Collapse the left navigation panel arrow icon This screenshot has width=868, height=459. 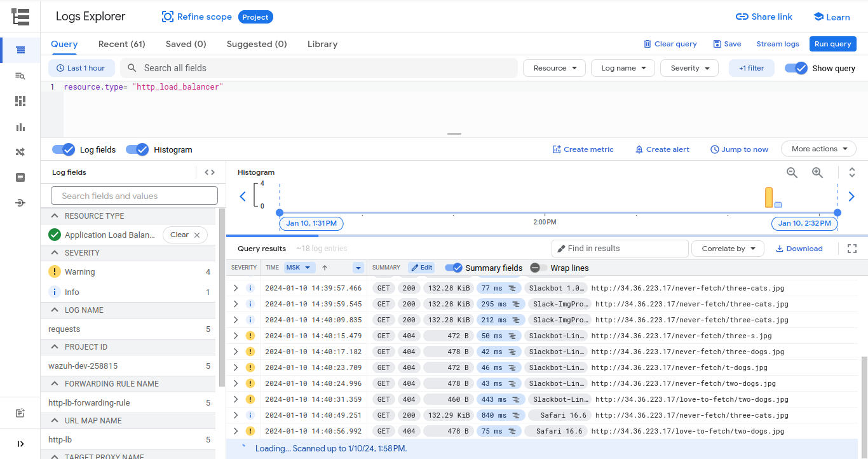point(21,443)
